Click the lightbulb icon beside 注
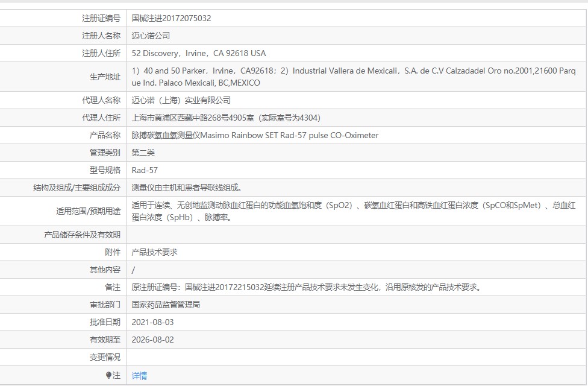The image size is (588, 389). pyautogui.click(x=109, y=375)
